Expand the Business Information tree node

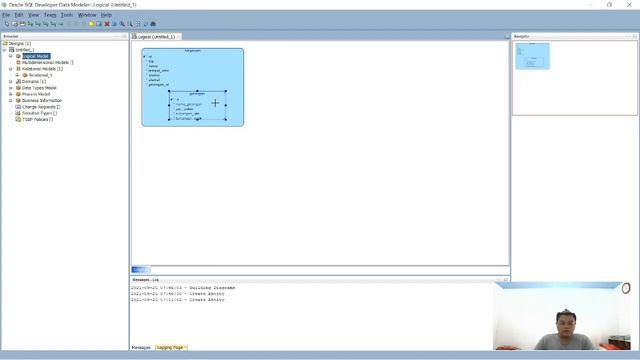coord(11,100)
